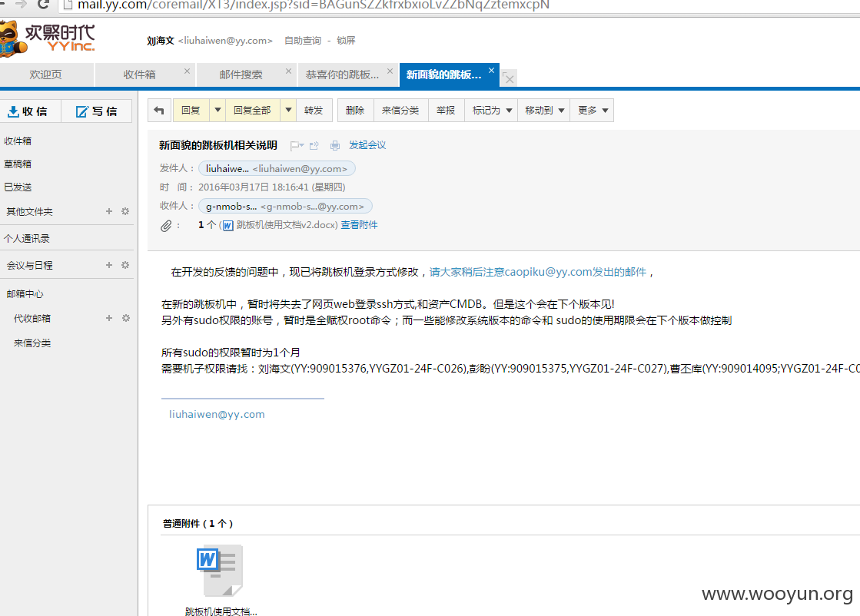Click the 查看附件 link
The height and width of the screenshot is (616, 860).
tap(359, 225)
